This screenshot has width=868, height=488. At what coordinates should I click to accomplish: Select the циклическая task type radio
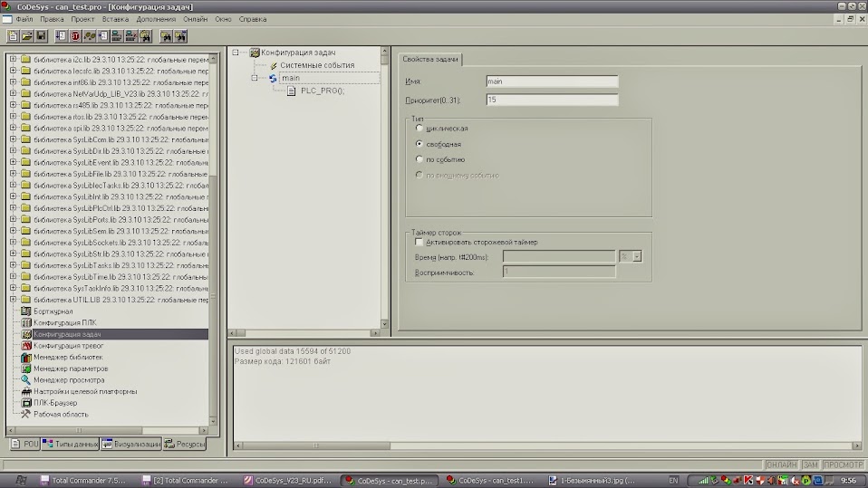click(420, 128)
